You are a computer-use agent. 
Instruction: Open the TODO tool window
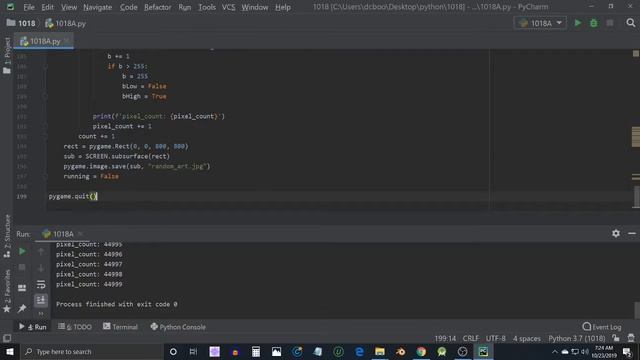pos(75,327)
